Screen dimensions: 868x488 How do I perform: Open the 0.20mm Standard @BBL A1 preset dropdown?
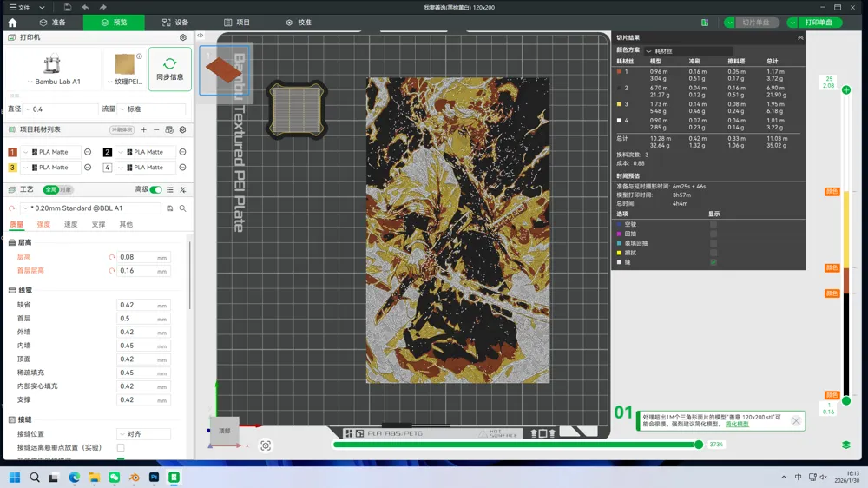point(91,208)
